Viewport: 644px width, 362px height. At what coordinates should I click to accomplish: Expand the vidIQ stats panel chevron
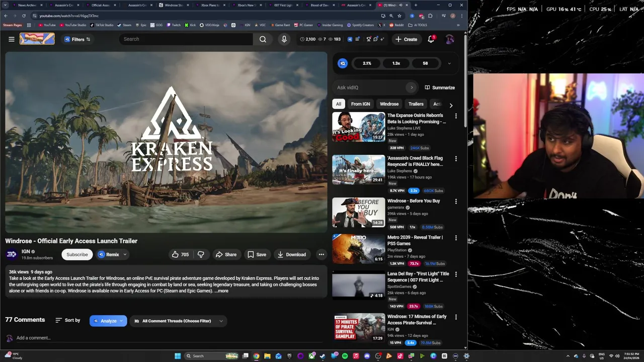[449, 63]
